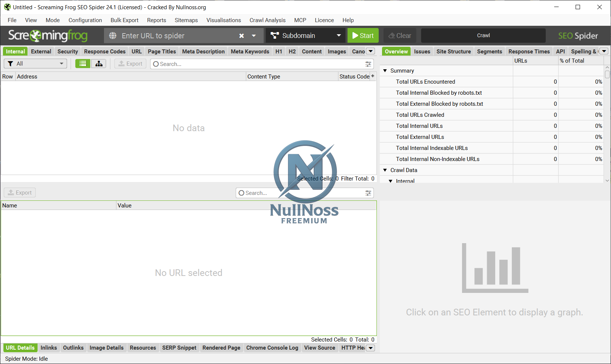
Task: Open the Subdomain crawl scope dropdown
Action: [306, 36]
